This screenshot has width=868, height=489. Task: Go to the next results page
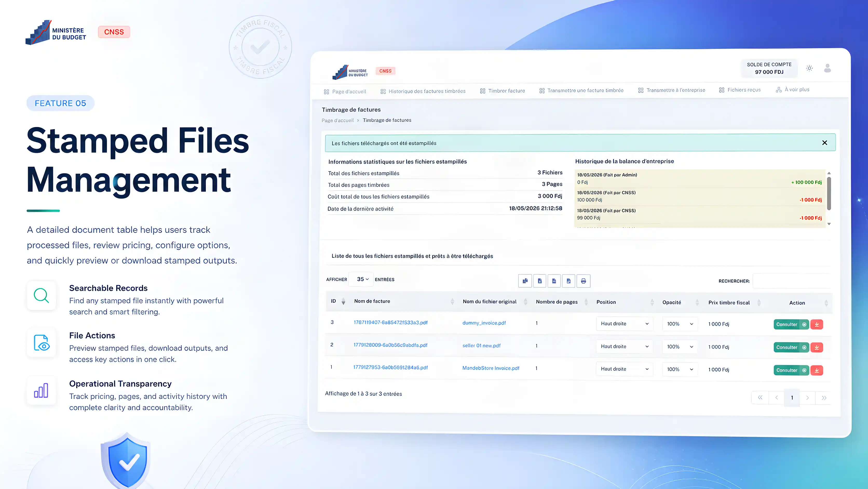[x=807, y=398]
